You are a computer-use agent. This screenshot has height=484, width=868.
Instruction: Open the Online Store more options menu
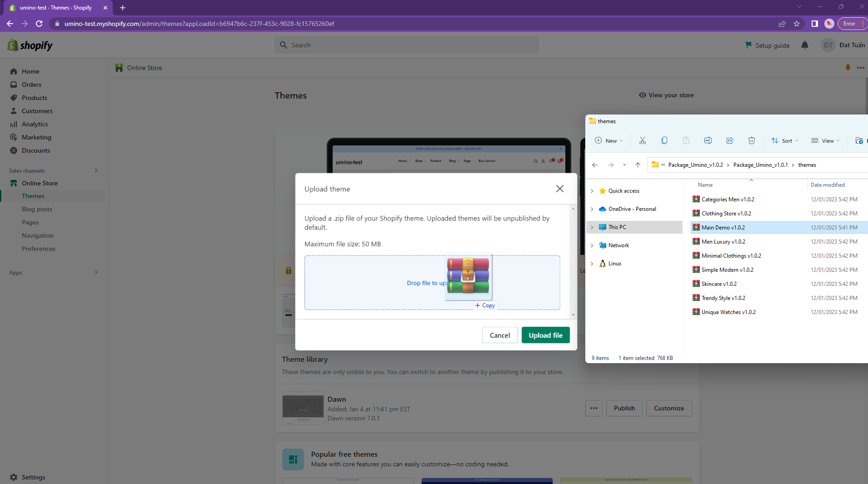click(860, 68)
